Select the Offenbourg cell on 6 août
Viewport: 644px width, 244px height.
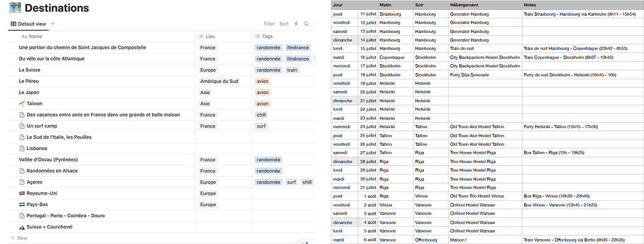click(431, 240)
